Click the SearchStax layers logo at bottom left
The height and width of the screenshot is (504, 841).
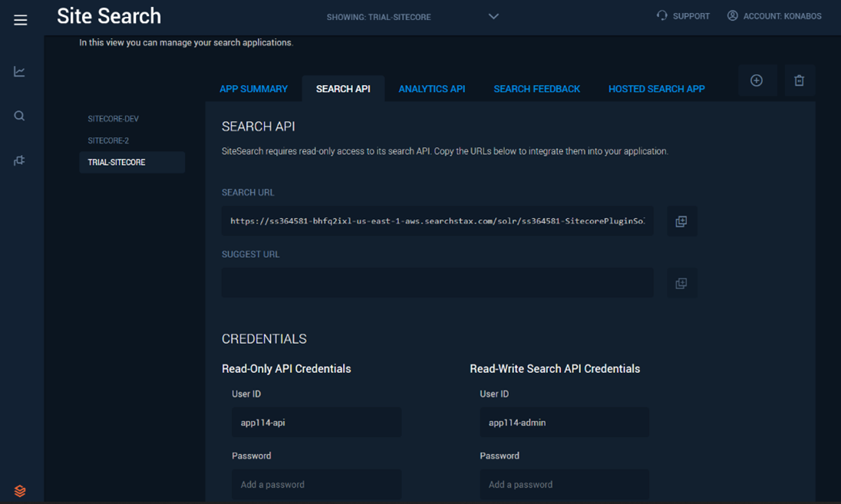[20, 490]
